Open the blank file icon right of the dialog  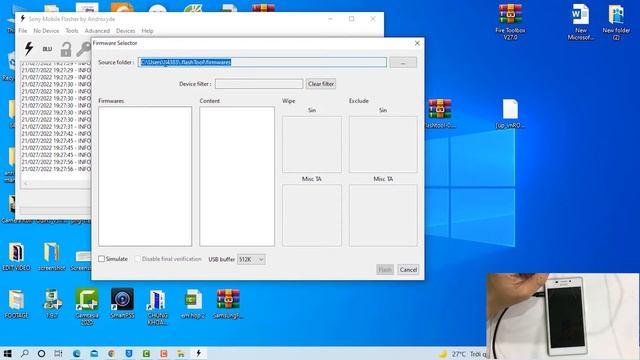[510, 113]
